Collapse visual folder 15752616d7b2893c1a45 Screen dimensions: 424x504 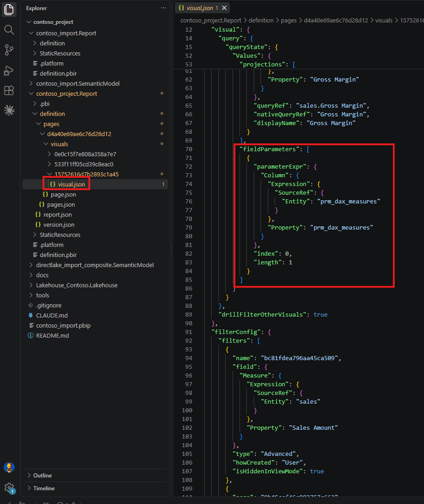87,174
